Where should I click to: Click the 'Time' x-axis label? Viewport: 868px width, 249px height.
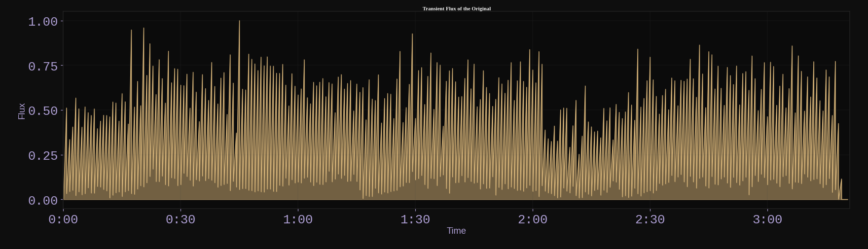456,231
